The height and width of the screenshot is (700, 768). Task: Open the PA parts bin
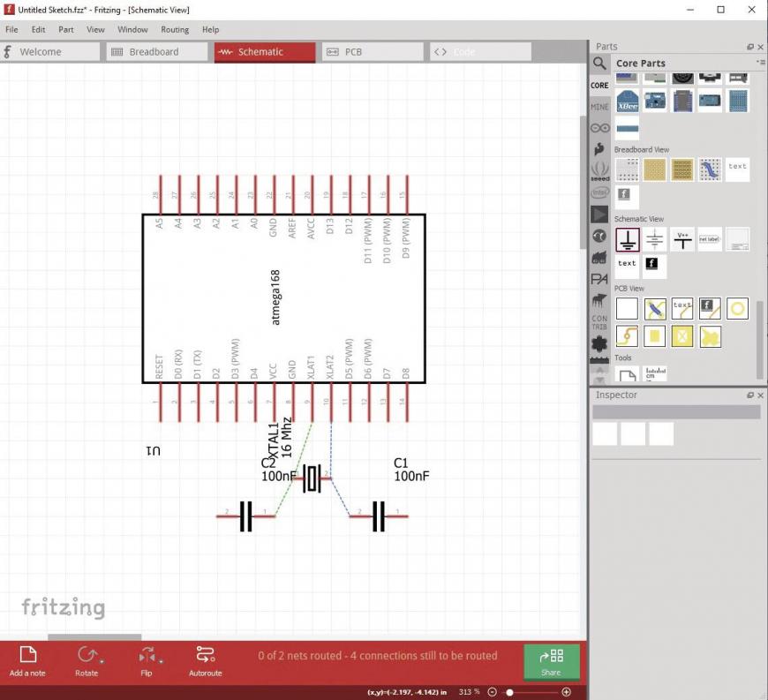[x=599, y=279]
